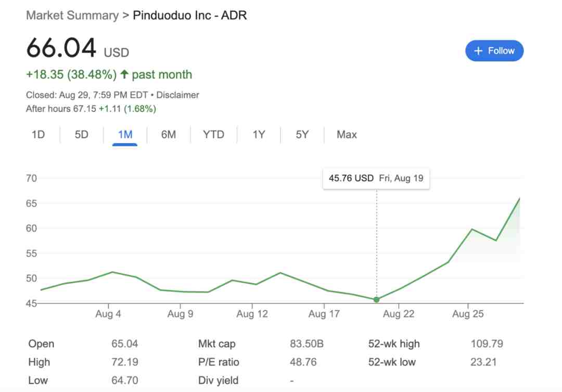562x392 pixels.
Task: Open the Disclaimer link
Action: coord(177,95)
